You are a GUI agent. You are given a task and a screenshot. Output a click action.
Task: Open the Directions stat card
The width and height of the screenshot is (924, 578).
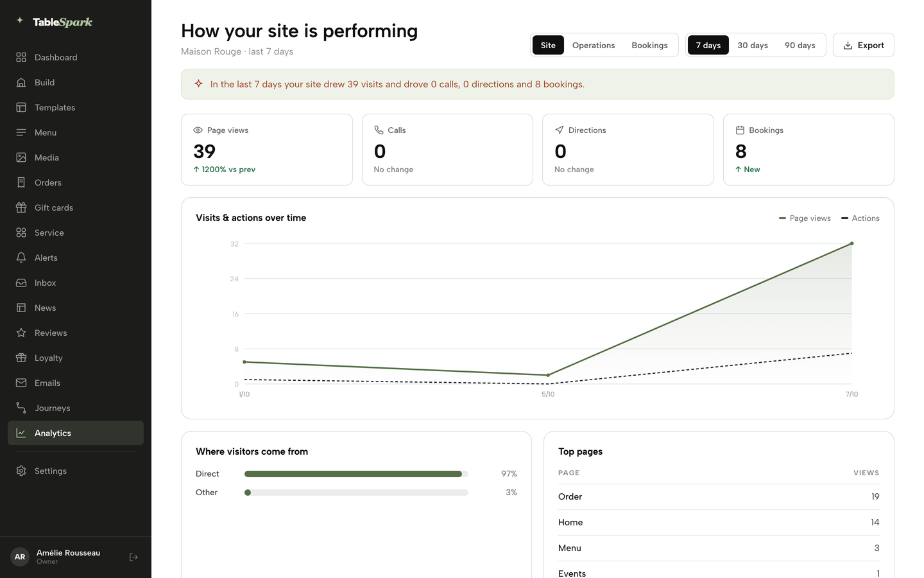628,150
